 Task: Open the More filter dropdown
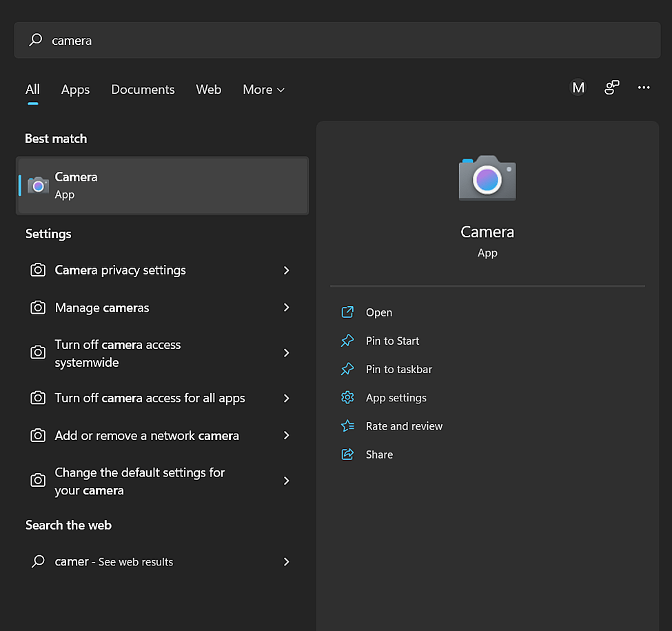pyautogui.click(x=263, y=89)
